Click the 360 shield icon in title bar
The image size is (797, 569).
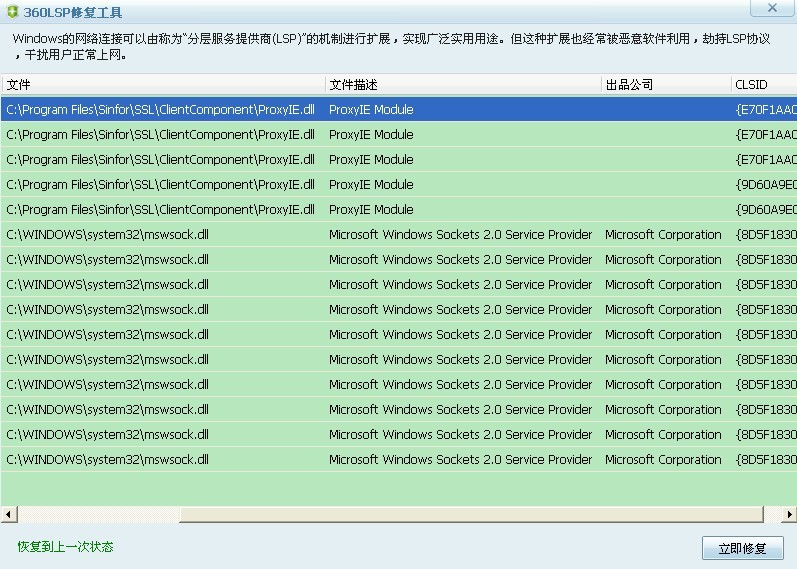tap(12, 12)
